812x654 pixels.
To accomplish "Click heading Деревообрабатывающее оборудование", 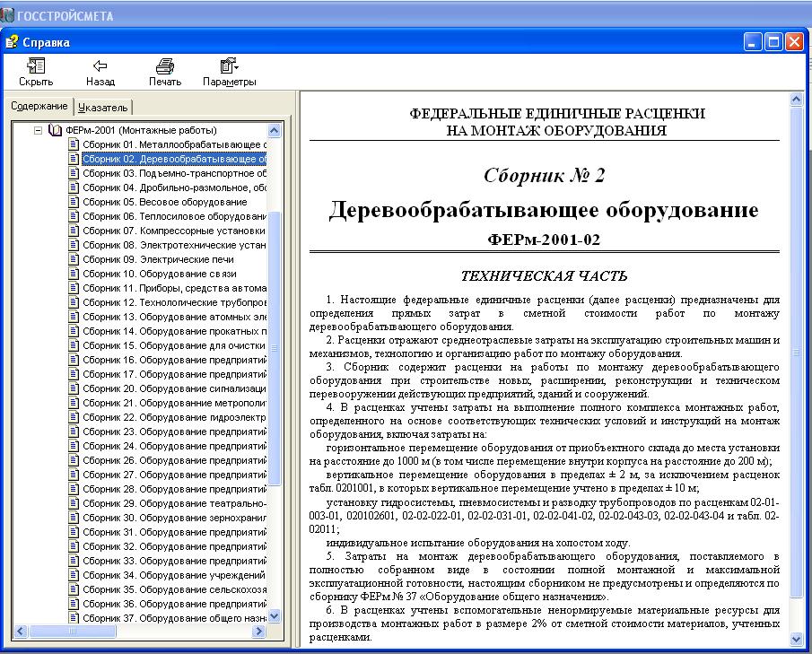I will click(544, 210).
